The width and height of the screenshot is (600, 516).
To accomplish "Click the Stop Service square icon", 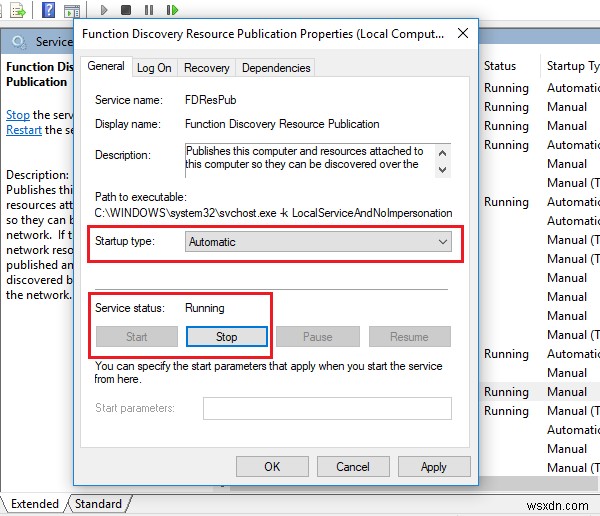I will point(126,10).
